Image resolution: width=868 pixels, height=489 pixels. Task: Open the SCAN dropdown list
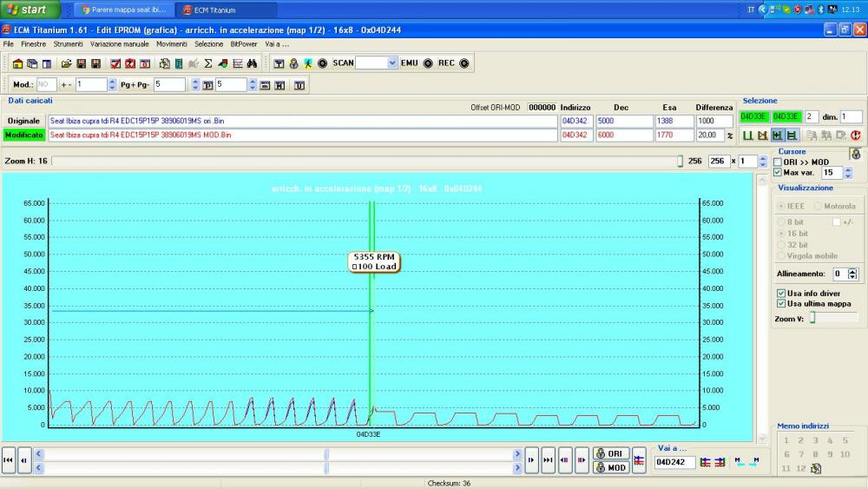(x=391, y=63)
